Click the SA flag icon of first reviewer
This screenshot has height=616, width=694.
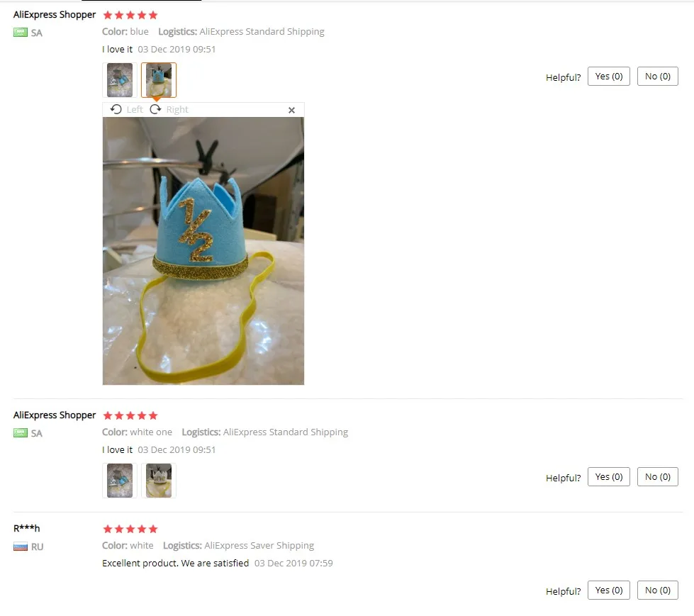click(x=21, y=33)
